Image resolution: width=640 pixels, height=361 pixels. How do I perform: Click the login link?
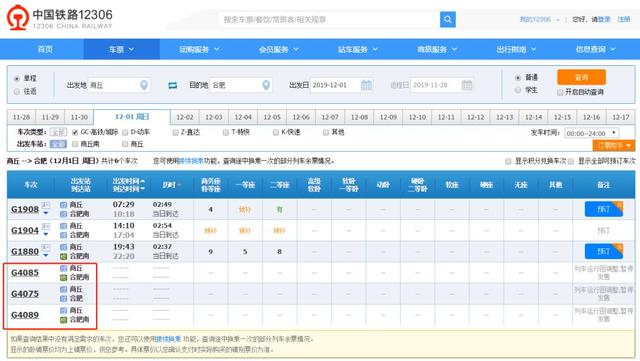[604, 20]
